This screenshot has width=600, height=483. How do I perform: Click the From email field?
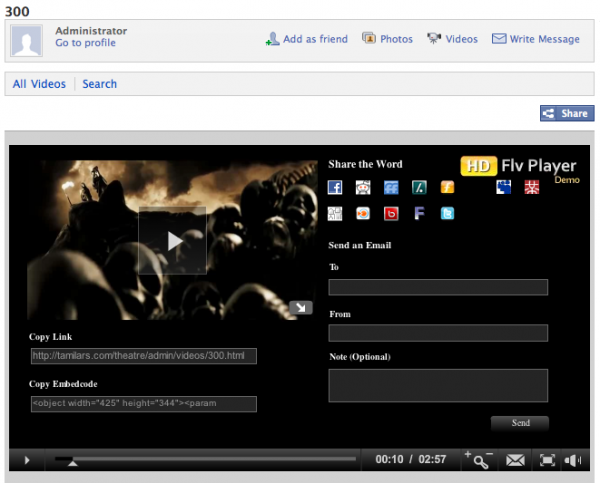pyautogui.click(x=438, y=333)
